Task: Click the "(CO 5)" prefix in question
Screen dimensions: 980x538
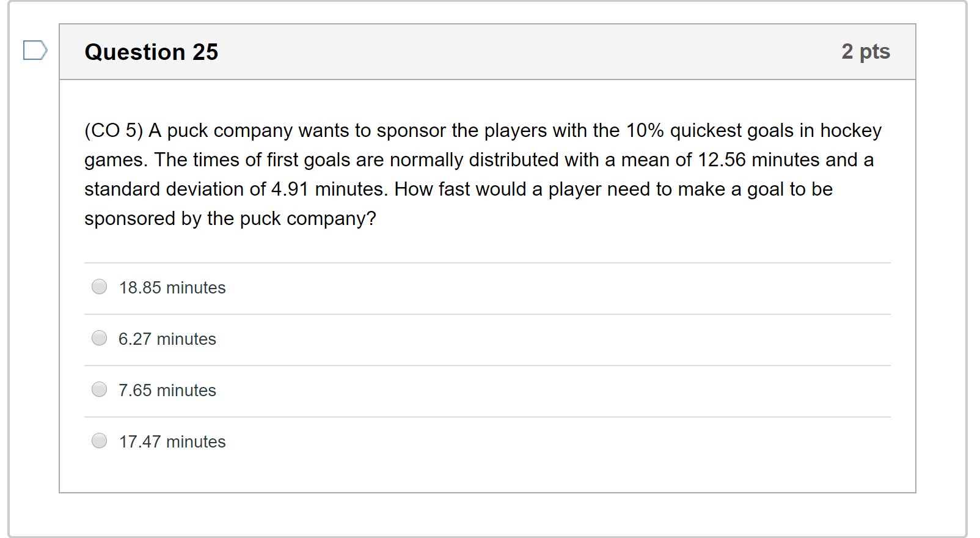Action: click(x=114, y=130)
